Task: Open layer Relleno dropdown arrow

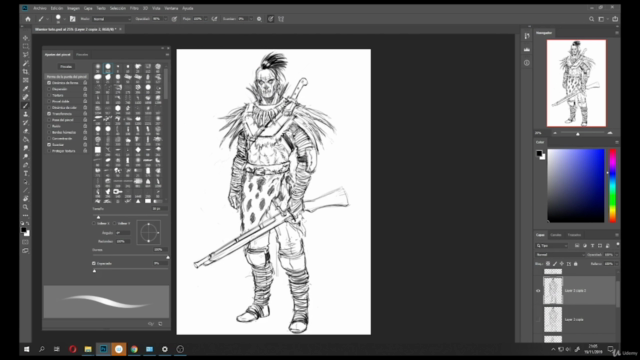Action: [616, 264]
